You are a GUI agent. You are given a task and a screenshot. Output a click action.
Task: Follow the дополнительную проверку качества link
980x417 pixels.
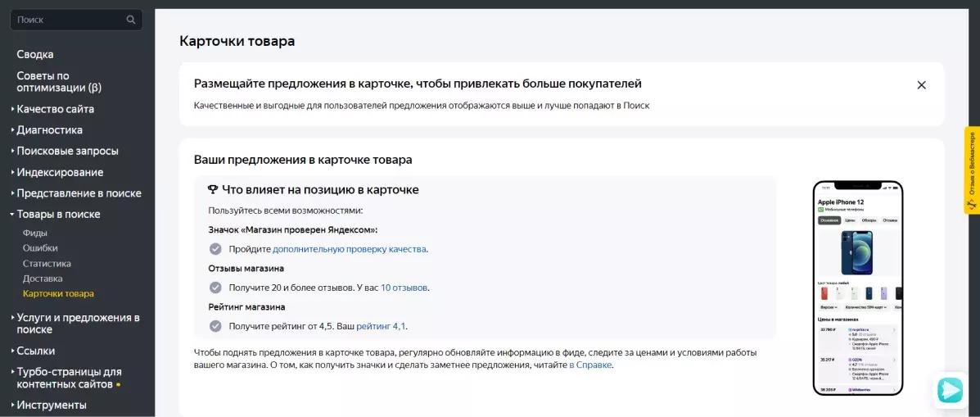[x=350, y=249]
